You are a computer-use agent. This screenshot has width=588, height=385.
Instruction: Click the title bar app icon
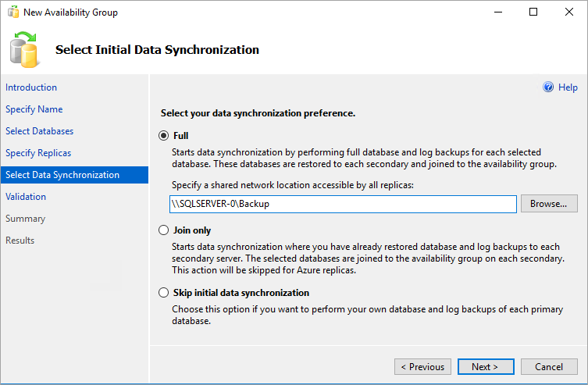(x=12, y=12)
